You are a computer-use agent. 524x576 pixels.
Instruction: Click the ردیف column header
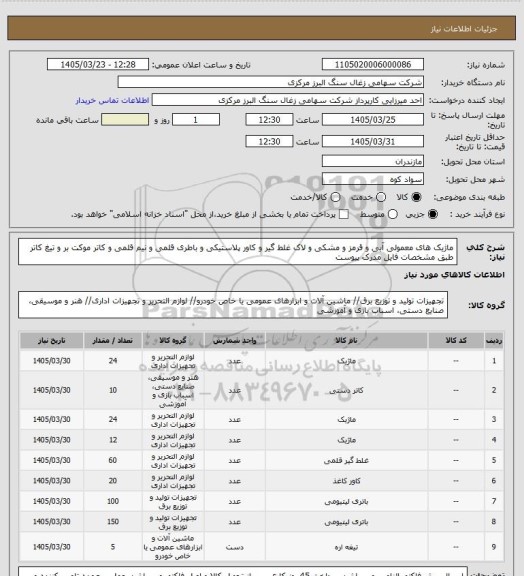tap(494, 341)
